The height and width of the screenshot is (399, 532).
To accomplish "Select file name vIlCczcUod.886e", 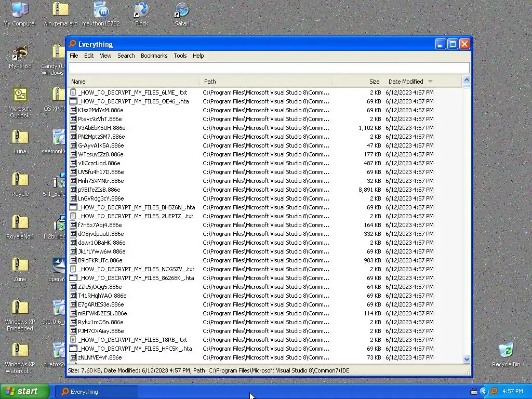I will point(99,163).
